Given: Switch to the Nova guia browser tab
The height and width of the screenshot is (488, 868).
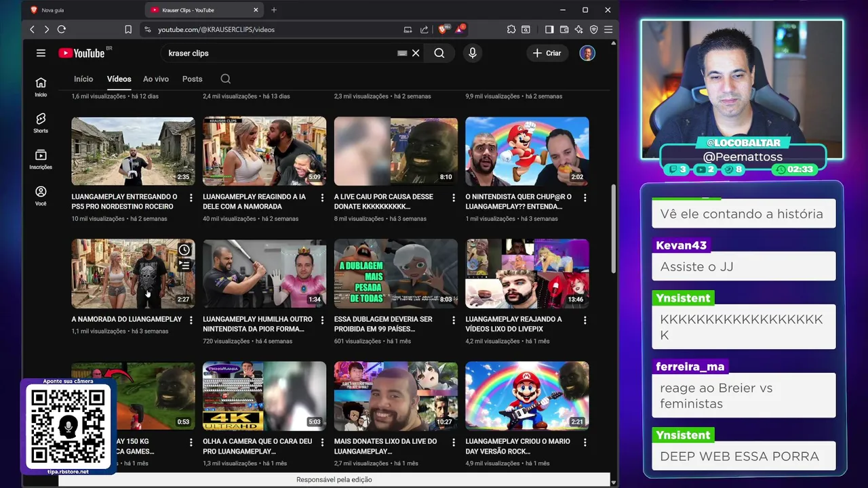Looking at the screenshot, I should 81,9.
